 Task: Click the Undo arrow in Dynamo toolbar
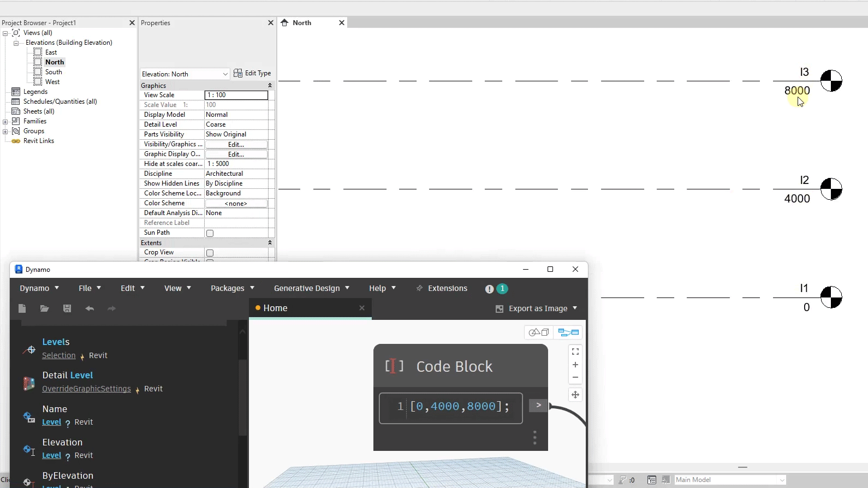90,308
